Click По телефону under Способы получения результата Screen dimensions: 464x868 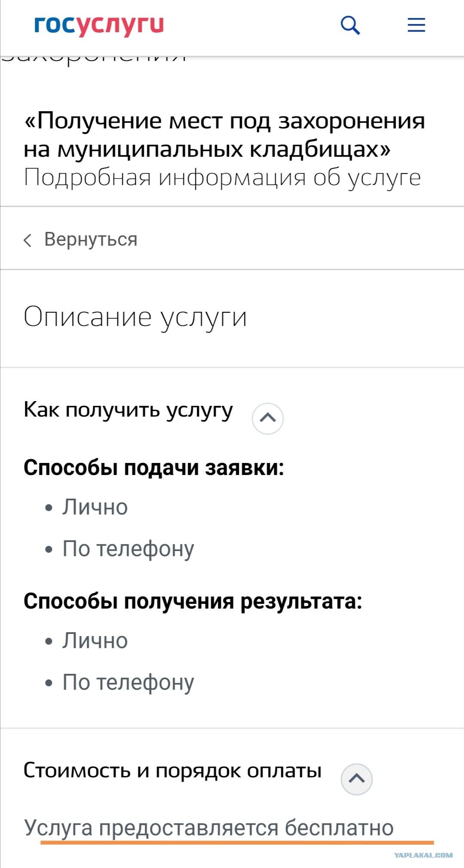click(x=128, y=683)
